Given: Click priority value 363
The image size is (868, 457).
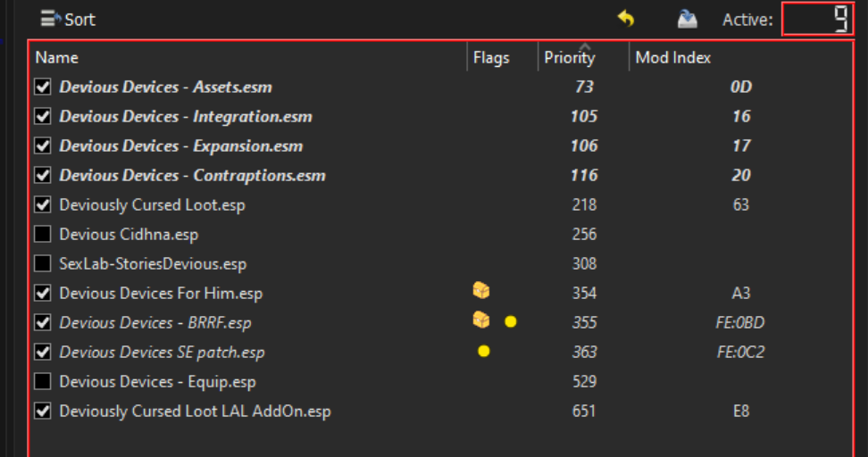Looking at the screenshot, I should pos(584,352).
